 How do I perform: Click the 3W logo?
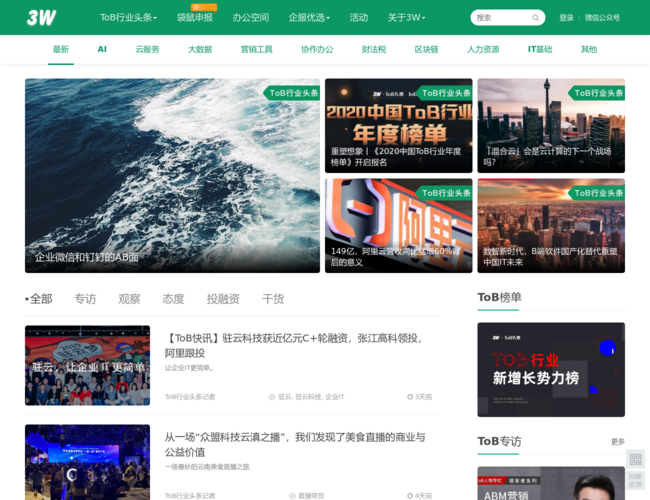41,17
